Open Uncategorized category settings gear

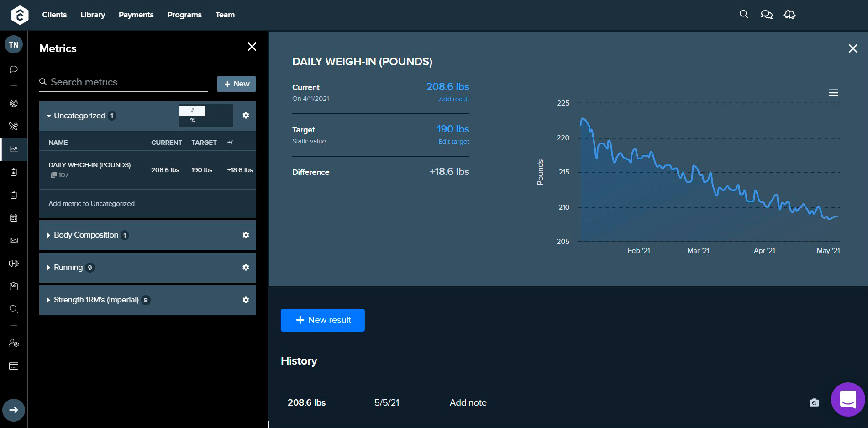pyautogui.click(x=246, y=116)
